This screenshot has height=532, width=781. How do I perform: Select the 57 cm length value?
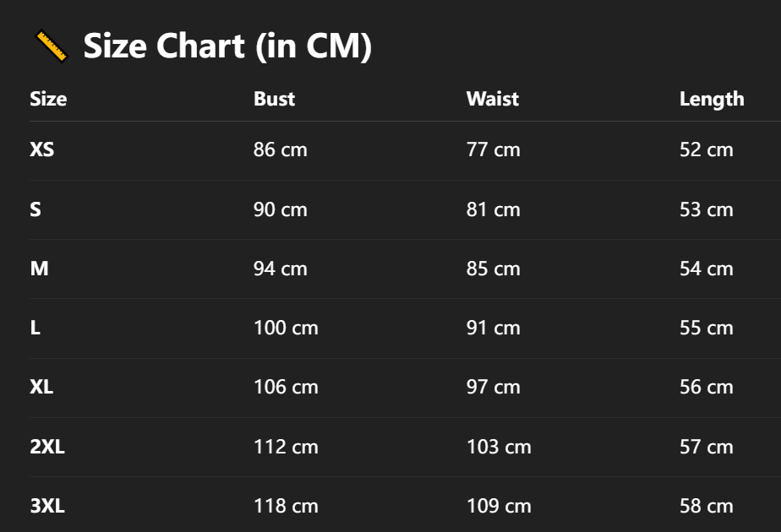tap(706, 447)
